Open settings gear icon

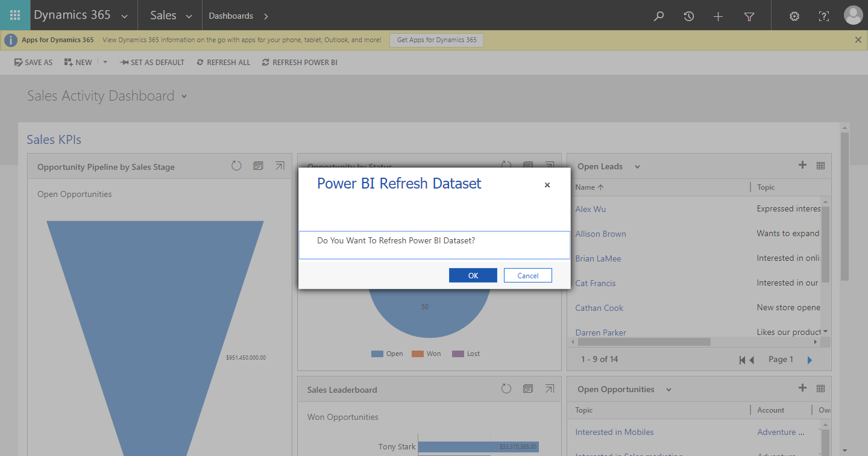pyautogui.click(x=794, y=16)
